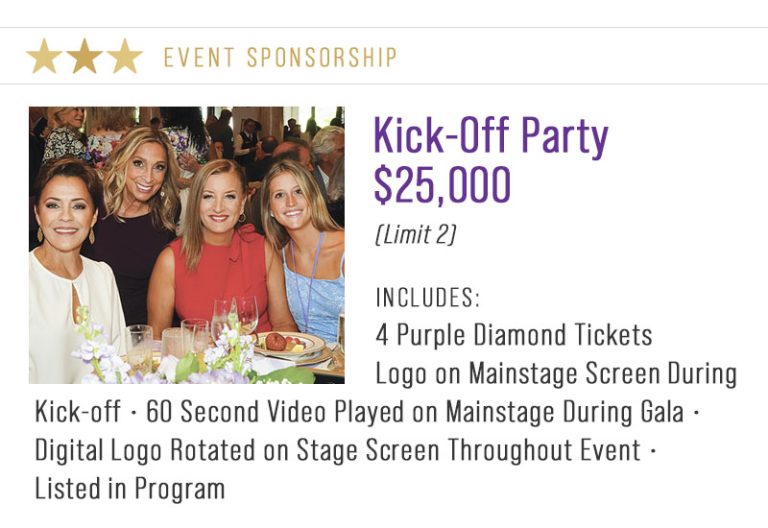Select the 4 Purple Diamond Tickets line
Viewport: 768px width, 528px height.
point(514,334)
